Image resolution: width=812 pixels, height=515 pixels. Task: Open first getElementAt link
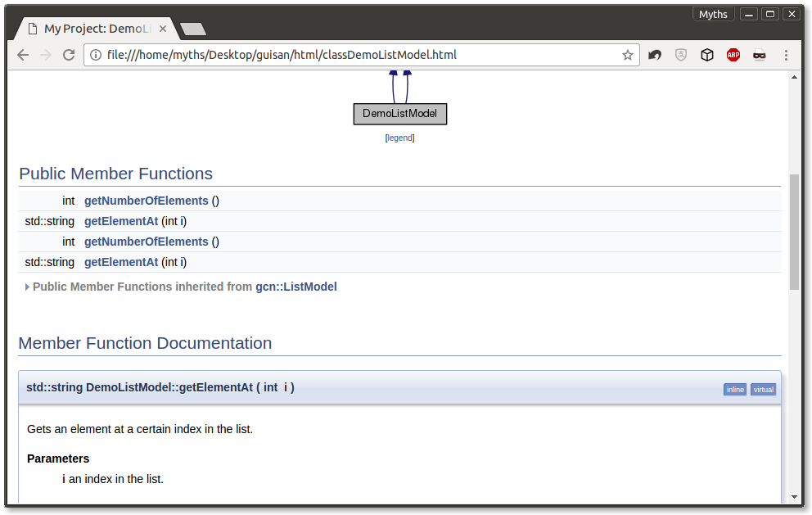tap(121, 221)
